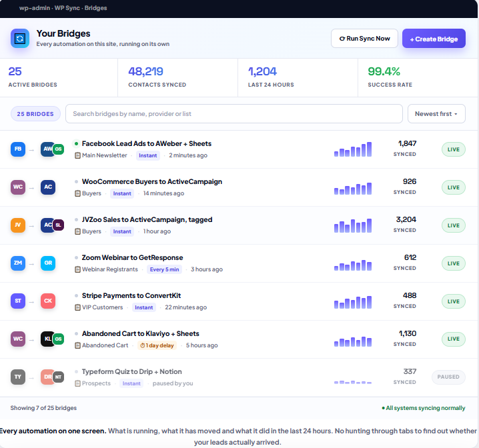
Task: Click activity chart for Facebook Lead Ads bridge
Action: [353, 149]
